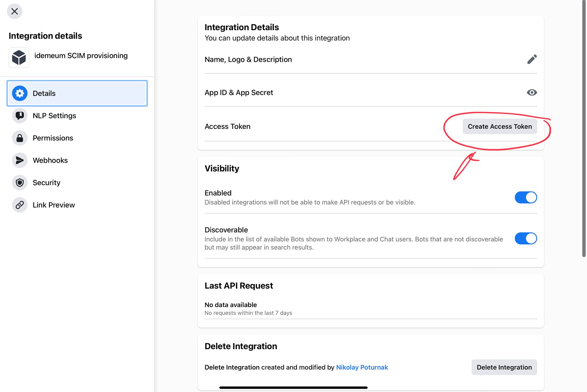
Task: Click the No data available text
Action: point(231,305)
